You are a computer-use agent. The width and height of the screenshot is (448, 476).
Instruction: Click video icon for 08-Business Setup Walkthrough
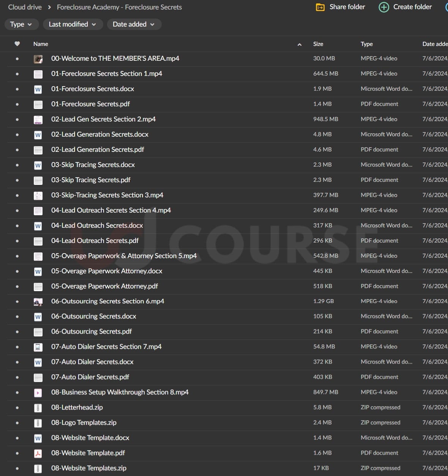click(x=38, y=392)
